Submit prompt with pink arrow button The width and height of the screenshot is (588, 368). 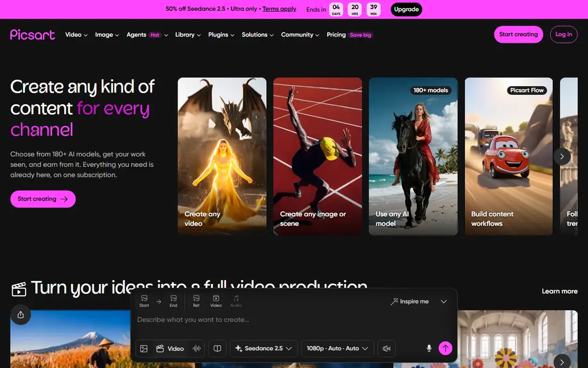click(445, 348)
